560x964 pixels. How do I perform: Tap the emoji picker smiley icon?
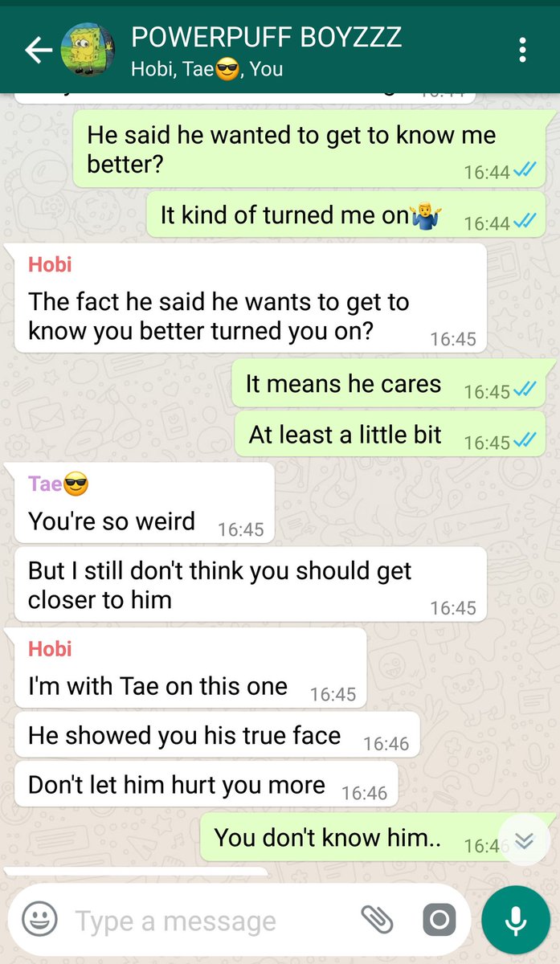(x=39, y=919)
